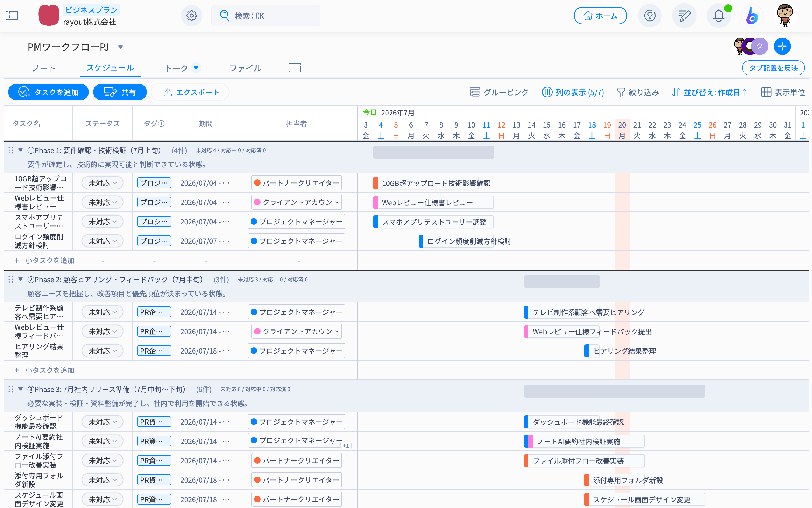Open the memo pencil icon
Screen dimensions: 812x508
684,15
